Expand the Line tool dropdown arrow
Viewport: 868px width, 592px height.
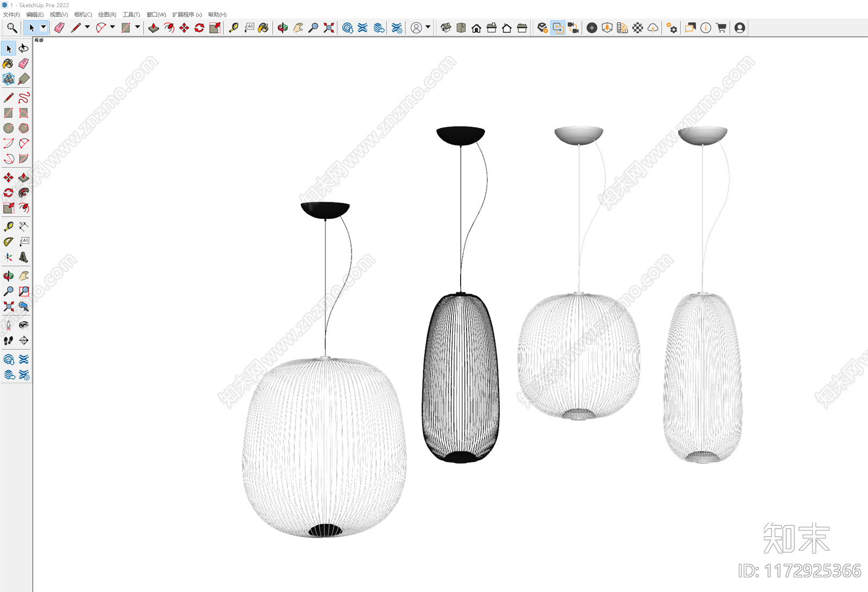point(87,27)
